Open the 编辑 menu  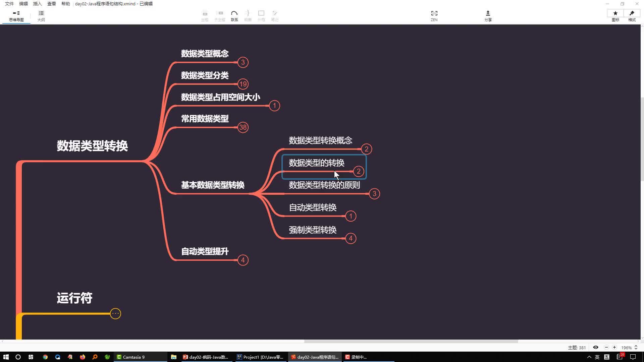point(23,4)
